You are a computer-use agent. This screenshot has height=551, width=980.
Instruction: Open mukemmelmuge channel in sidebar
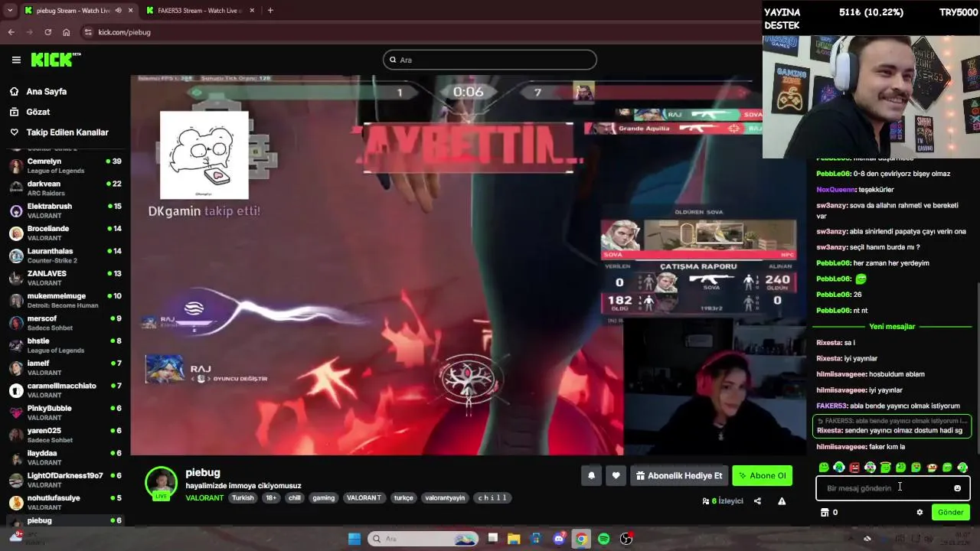coord(65,300)
